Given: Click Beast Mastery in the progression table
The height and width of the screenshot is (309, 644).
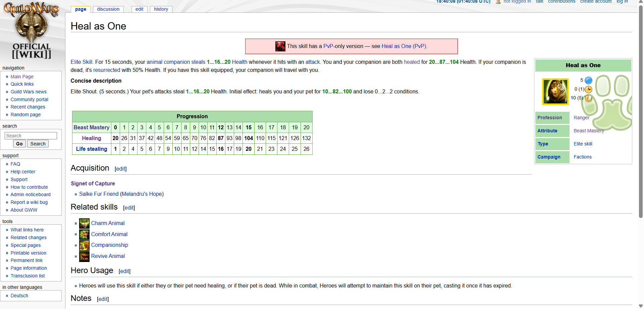Looking at the screenshot, I should click(92, 128).
